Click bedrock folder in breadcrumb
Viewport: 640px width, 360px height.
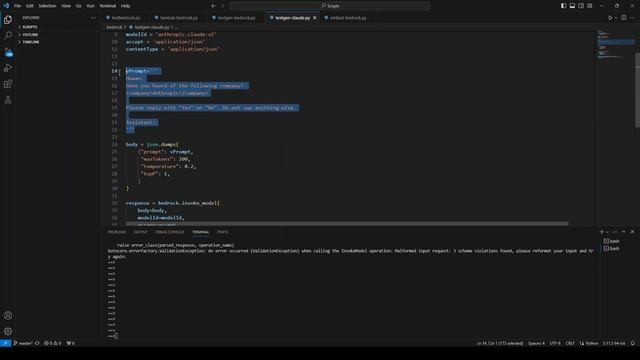(x=114, y=27)
